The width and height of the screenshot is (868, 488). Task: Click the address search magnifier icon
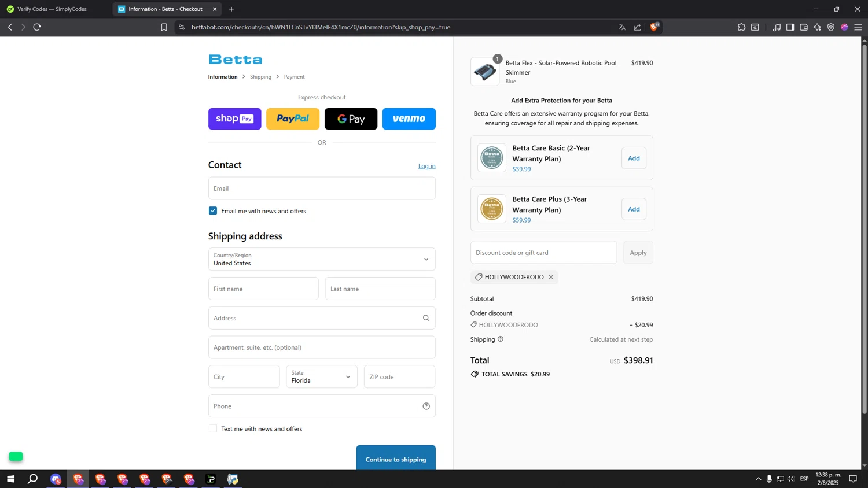[426, 318]
